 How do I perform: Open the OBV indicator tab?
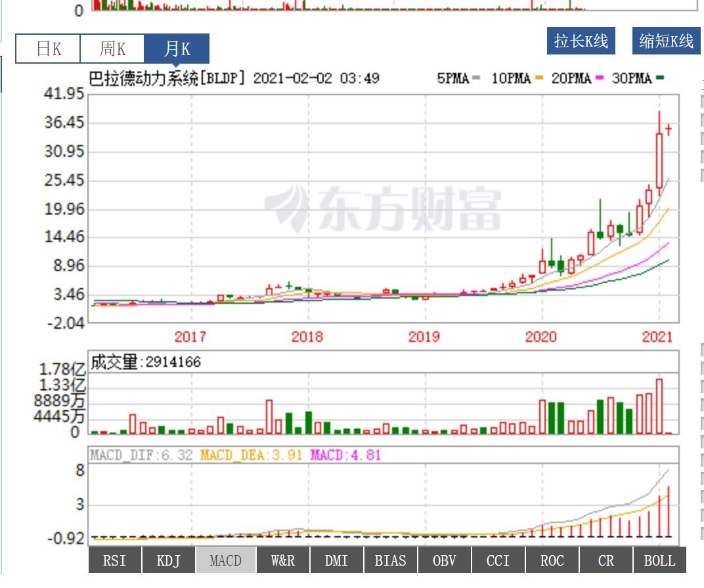click(445, 560)
